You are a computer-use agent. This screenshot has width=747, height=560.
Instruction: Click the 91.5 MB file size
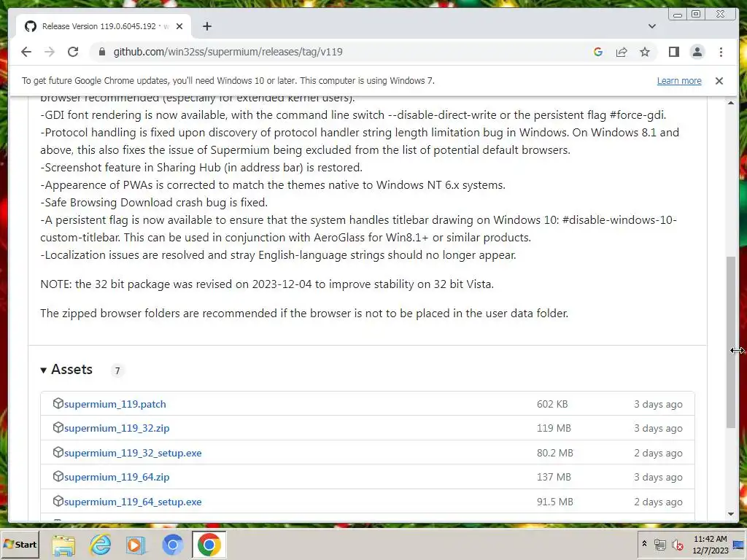[555, 502]
